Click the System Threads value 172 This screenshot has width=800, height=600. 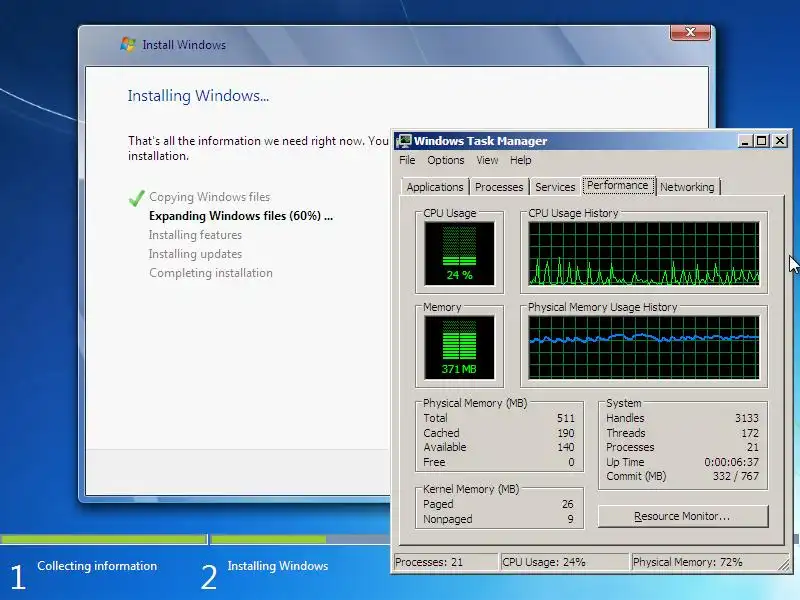pyautogui.click(x=750, y=433)
